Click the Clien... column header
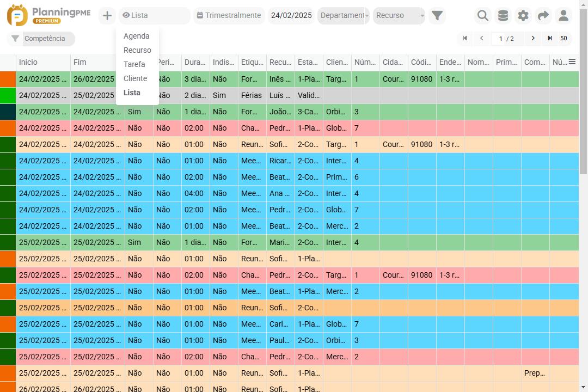This screenshot has height=392, width=588. [x=337, y=62]
